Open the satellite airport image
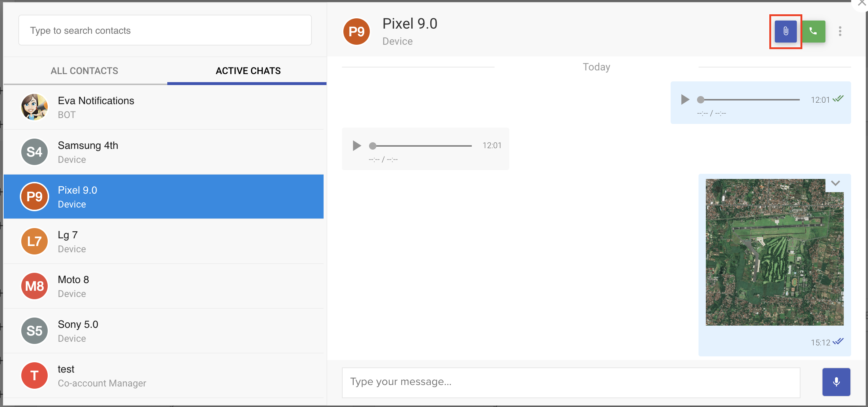The image size is (868, 407). coord(774,252)
